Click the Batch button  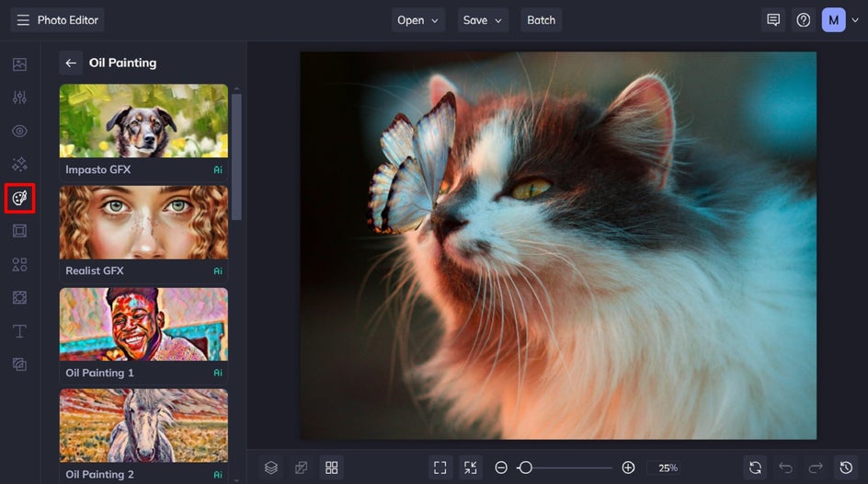coord(541,20)
